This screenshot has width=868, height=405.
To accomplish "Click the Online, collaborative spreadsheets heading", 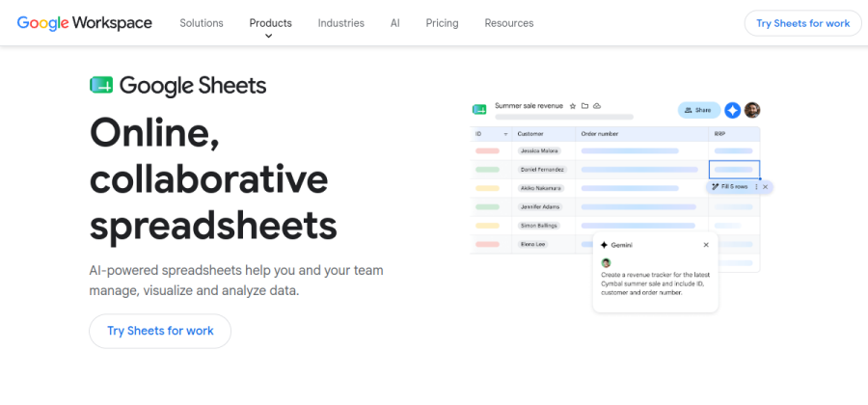I will 213,178.
